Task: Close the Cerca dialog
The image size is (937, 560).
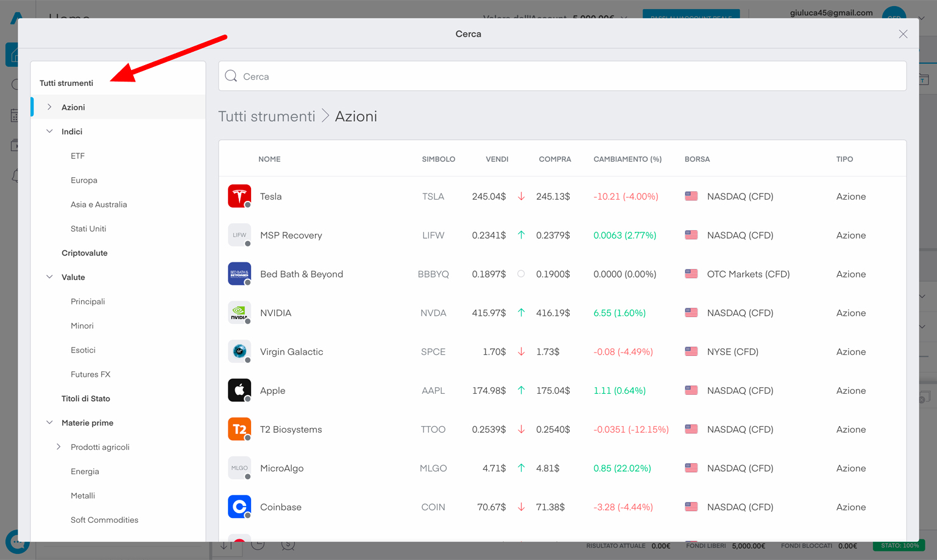Action: [903, 34]
